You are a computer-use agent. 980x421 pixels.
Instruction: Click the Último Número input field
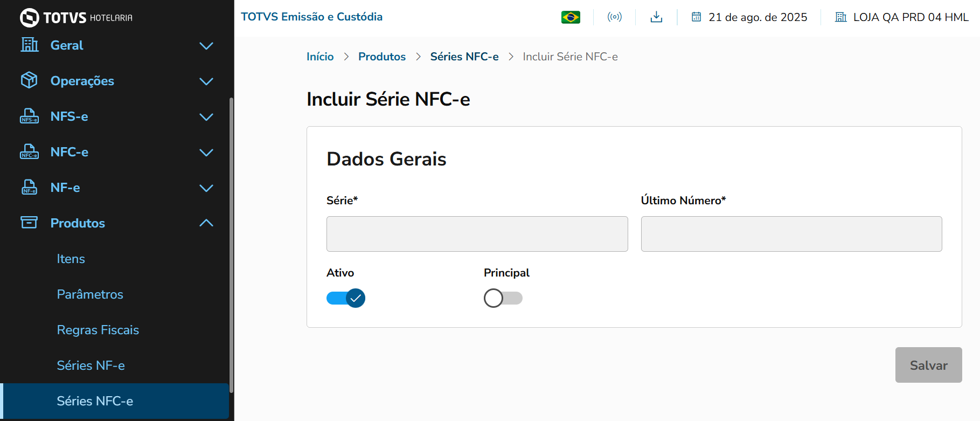point(791,234)
